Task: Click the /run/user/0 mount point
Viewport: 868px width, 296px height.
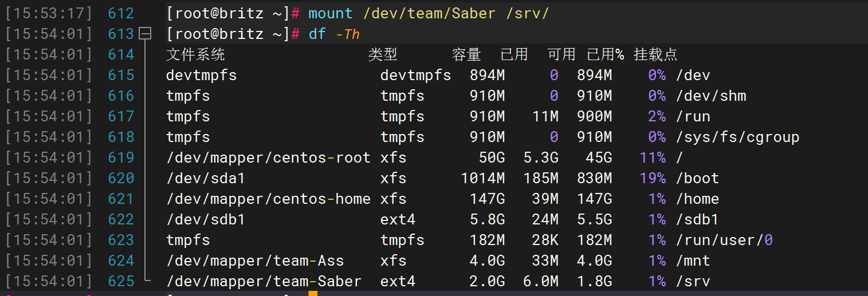Action: click(x=725, y=240)
